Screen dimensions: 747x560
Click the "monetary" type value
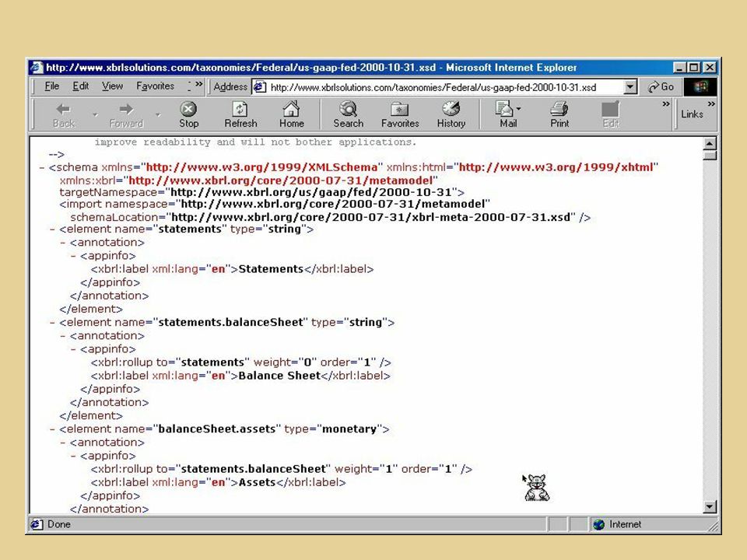click(x=349, y=429)
